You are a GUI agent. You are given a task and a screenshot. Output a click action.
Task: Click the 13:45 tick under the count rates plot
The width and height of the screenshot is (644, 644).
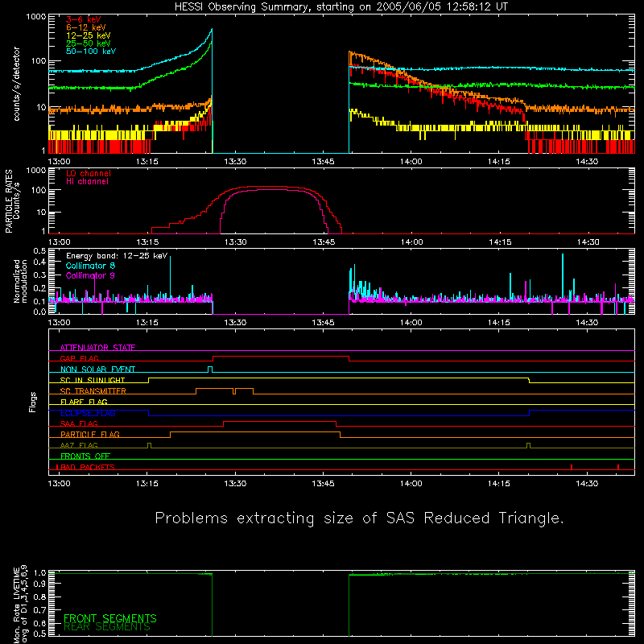point(323,162)
